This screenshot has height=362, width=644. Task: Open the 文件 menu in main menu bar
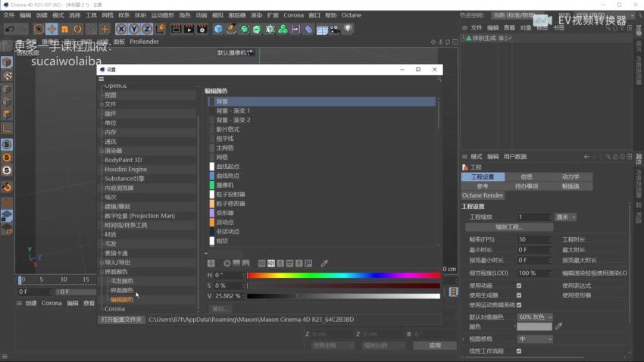pyautogui.click(x=8, y=15)
